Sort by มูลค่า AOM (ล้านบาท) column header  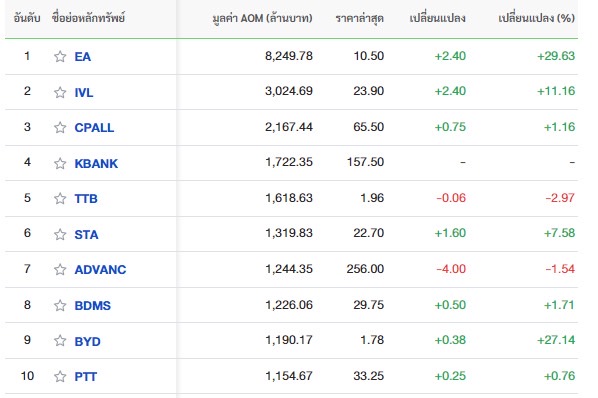coord(262,18)
